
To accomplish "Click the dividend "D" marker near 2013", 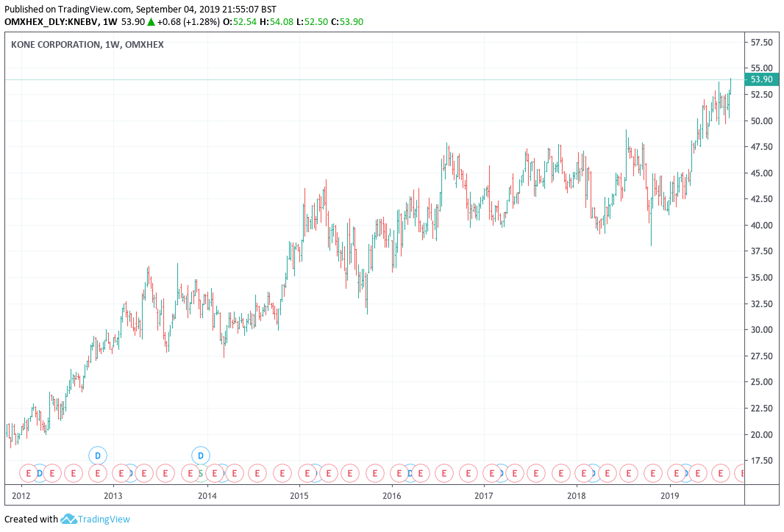I will (x=97, y=456).
